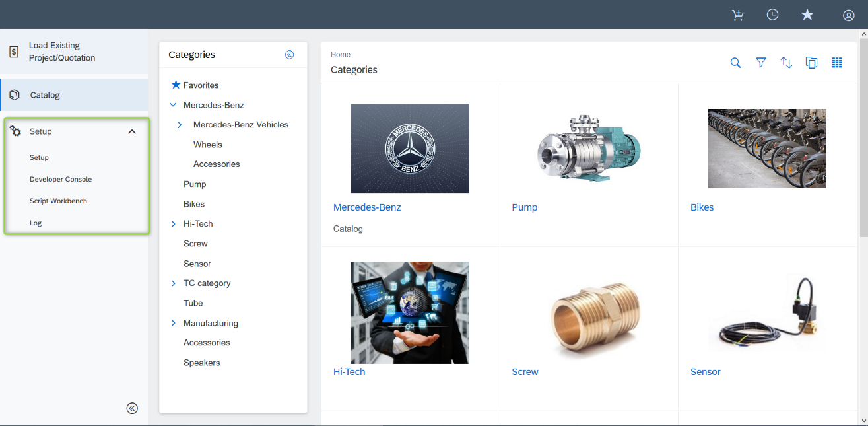Screen dimensions: 868x426
Task: Open Developer Console menu item
Action: [61, 179]
